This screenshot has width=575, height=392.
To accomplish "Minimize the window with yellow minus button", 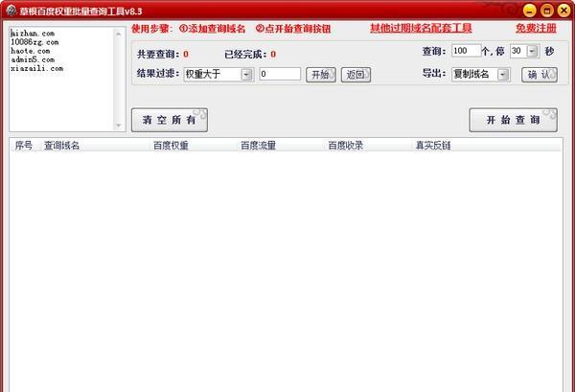I will click(529, 11).
